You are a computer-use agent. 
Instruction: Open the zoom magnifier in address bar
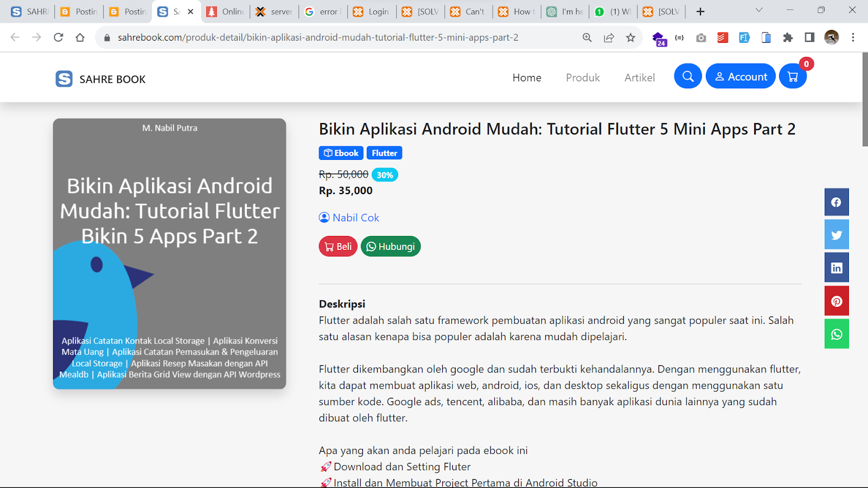coord(587,37)
